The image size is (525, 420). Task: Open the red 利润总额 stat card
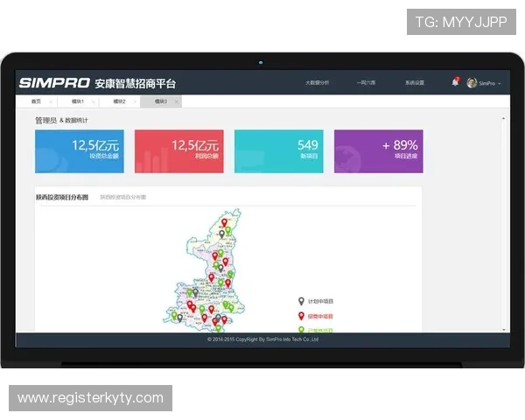pos(179,151)
